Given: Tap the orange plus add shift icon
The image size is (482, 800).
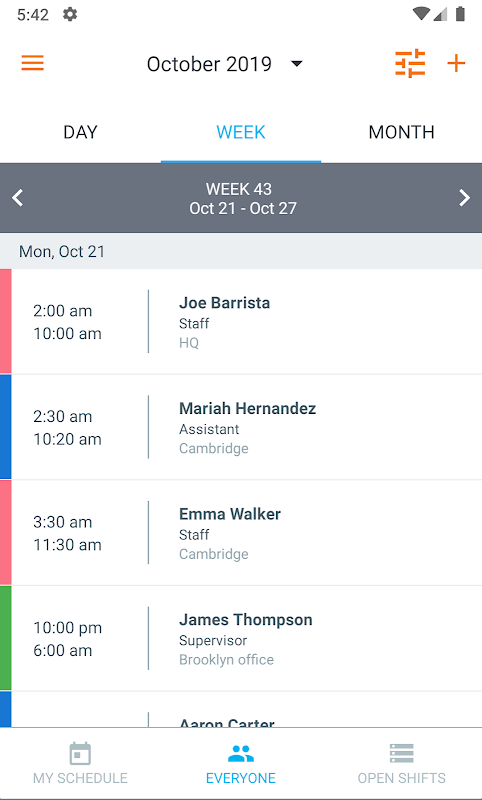Looking at the screenshot, I should pyautogui.click(x=456, y=63).
